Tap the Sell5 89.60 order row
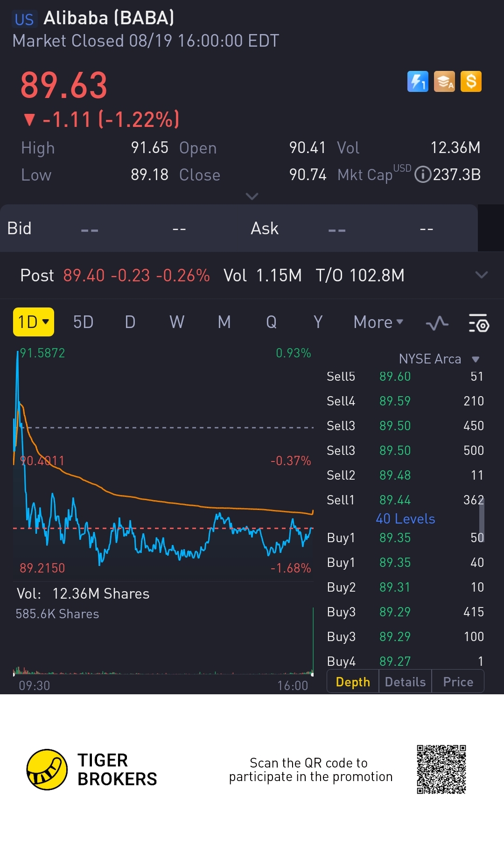 point(405,377)
